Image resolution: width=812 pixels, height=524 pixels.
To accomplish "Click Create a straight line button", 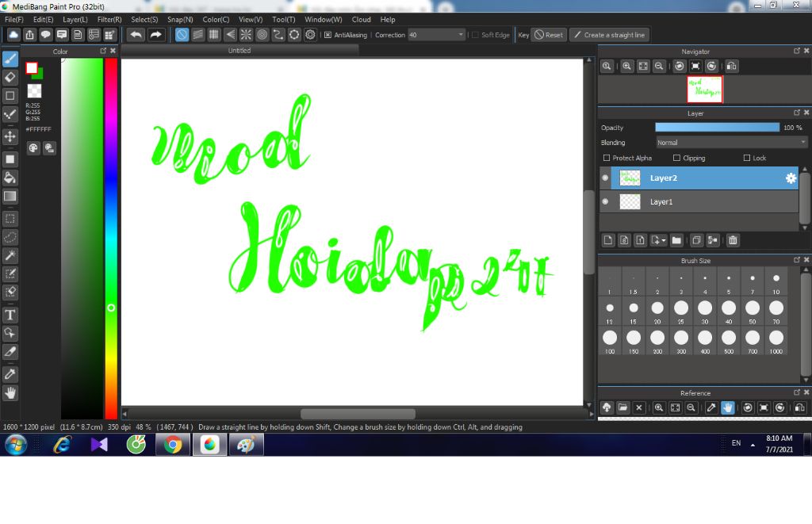I will pyautogui.click(x=610, y=35).
